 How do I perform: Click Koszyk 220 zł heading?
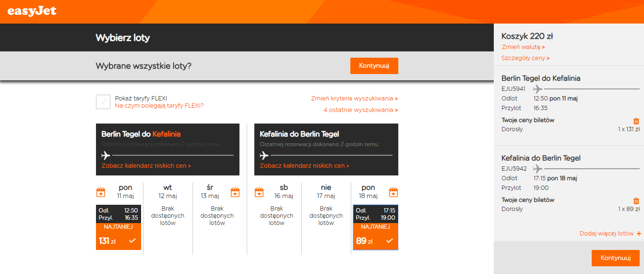click(x=527, y=36)
